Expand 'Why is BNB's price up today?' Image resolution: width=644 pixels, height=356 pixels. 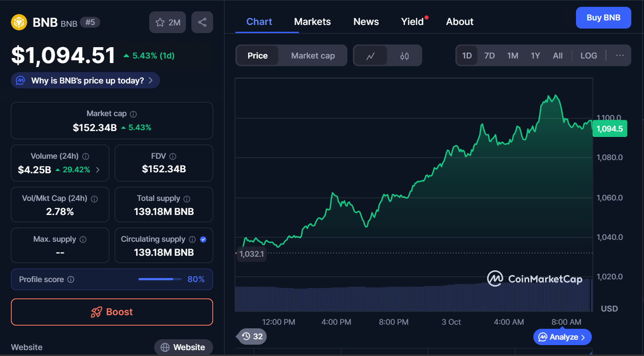[x=86, y=81]
